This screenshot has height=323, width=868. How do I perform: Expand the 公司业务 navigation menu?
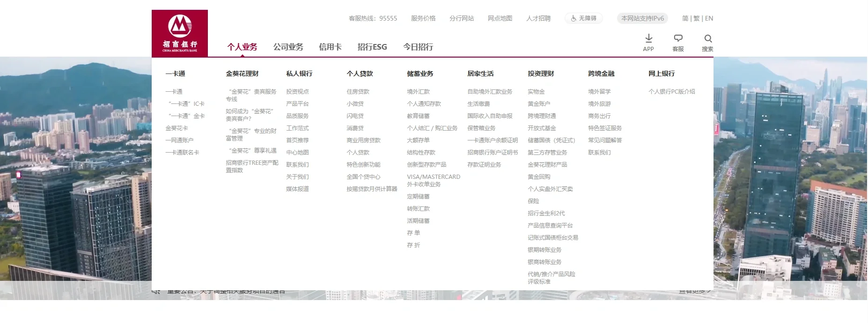click(x=288, y=47)
